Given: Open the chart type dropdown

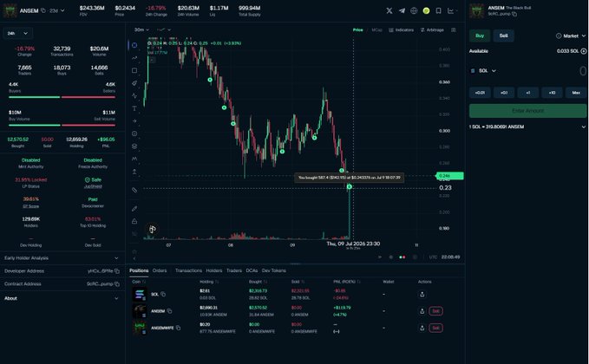Looking at the screenshot, I should tap(164, 29).
